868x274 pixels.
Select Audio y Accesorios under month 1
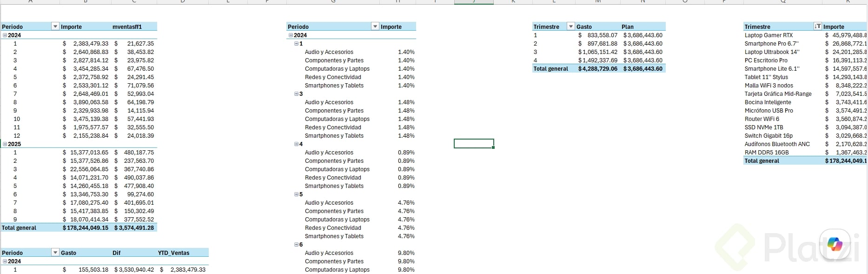tap(329, 52)
